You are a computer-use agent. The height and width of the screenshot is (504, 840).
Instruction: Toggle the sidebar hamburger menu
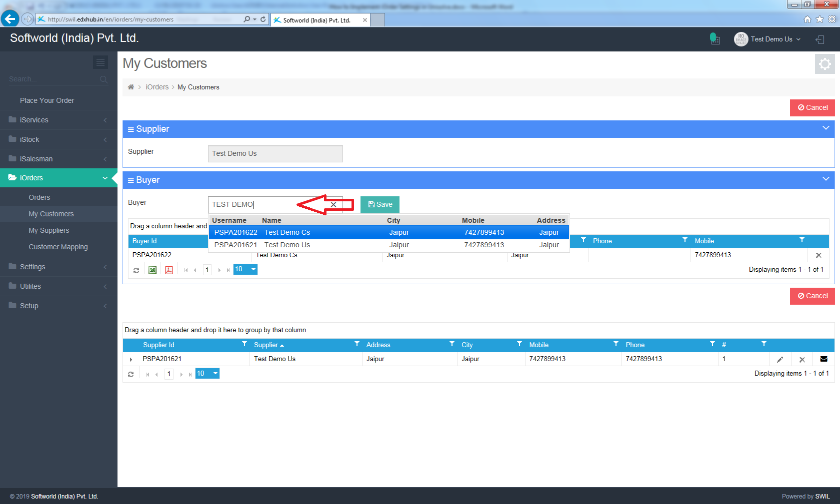(100, 62)
